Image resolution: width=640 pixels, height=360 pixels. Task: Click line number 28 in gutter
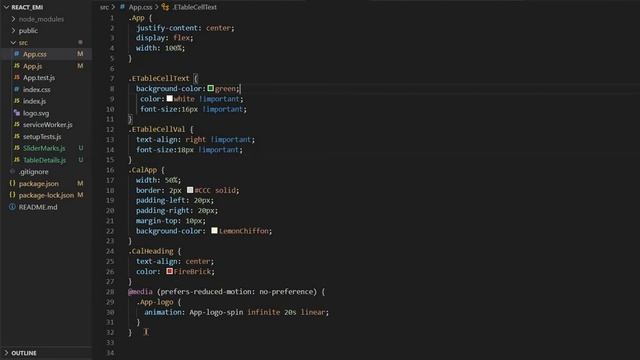point(110,291)
